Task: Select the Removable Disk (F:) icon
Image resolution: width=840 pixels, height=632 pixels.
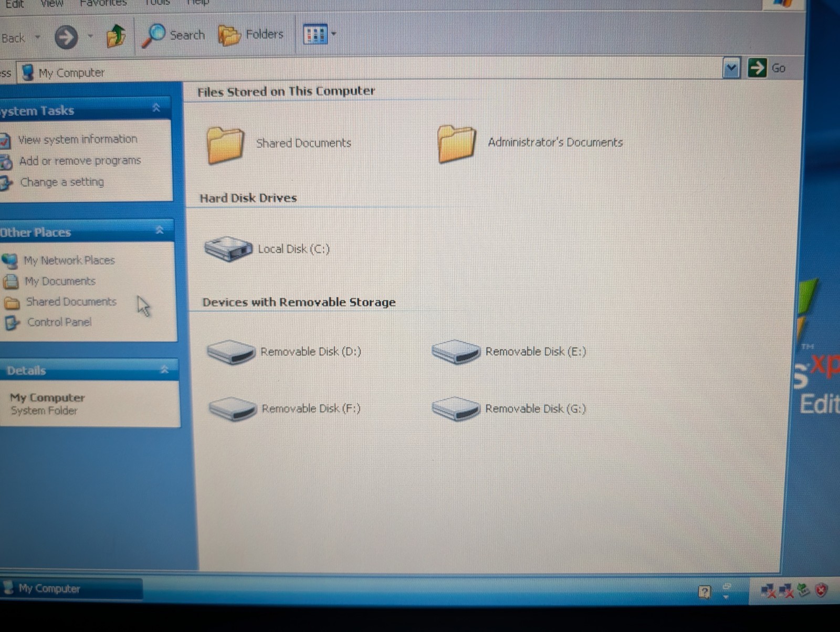Action: point(233,409)
